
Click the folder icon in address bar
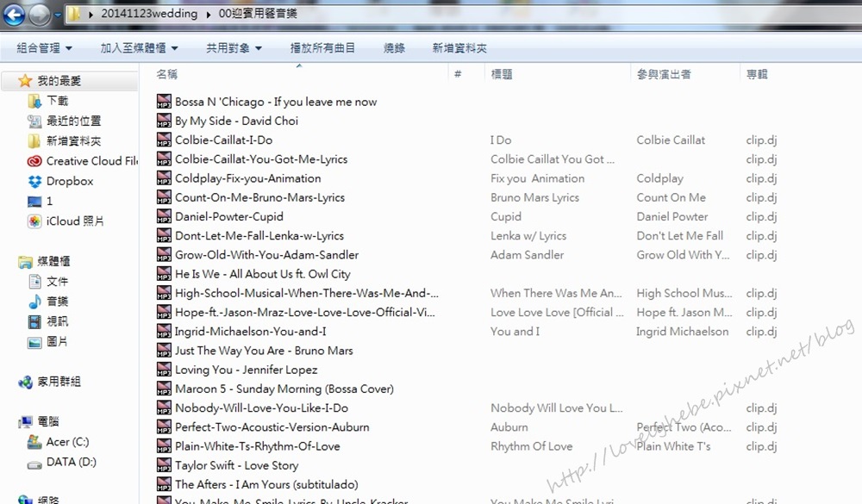coord(72,14)
